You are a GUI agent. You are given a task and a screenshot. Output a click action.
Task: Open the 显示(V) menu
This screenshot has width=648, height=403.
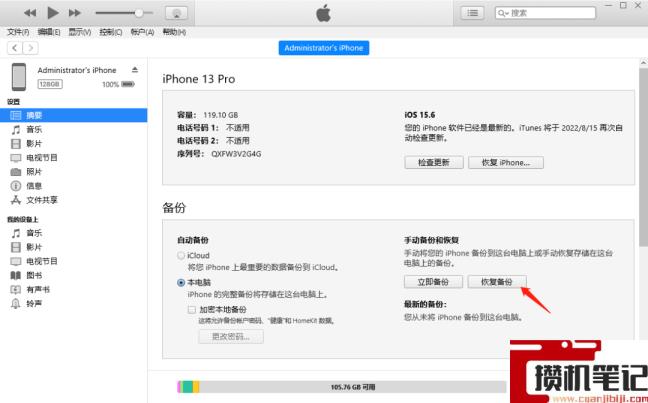tap(80, 32)
